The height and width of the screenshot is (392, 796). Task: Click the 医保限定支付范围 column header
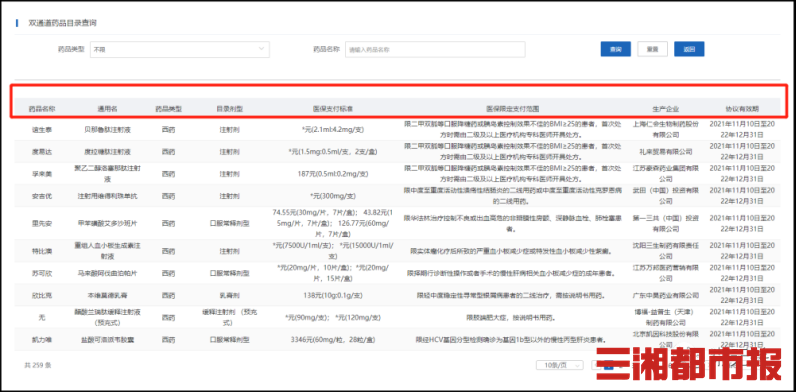point(513,109)
